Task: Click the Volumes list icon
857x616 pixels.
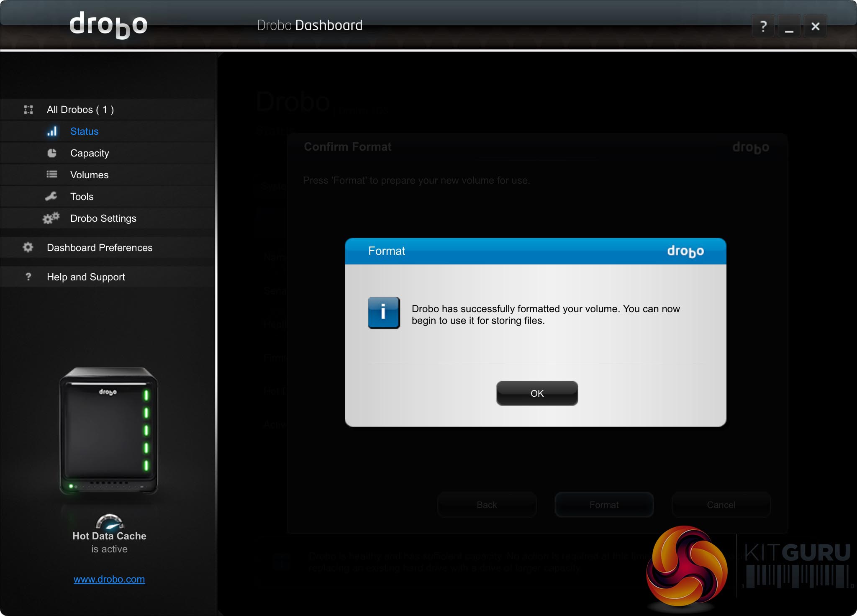Action: pyautogui.click(x=52, y=175)
